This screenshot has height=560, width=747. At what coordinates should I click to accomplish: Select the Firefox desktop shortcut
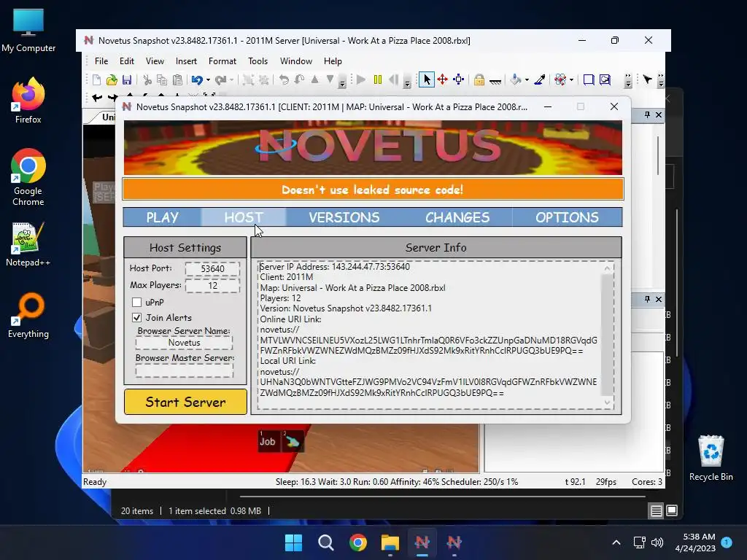coord(28,101)
